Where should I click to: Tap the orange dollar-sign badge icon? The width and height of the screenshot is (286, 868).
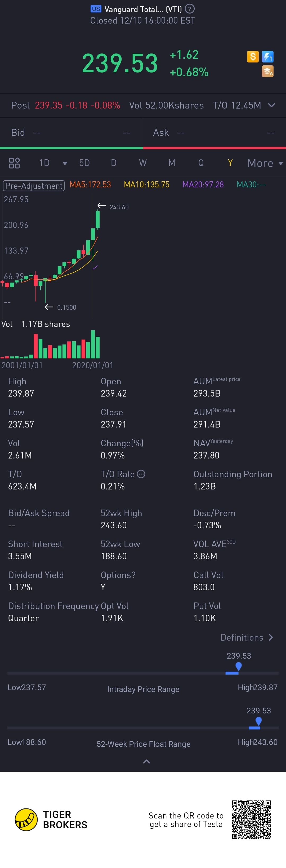[x=253, y=57]
